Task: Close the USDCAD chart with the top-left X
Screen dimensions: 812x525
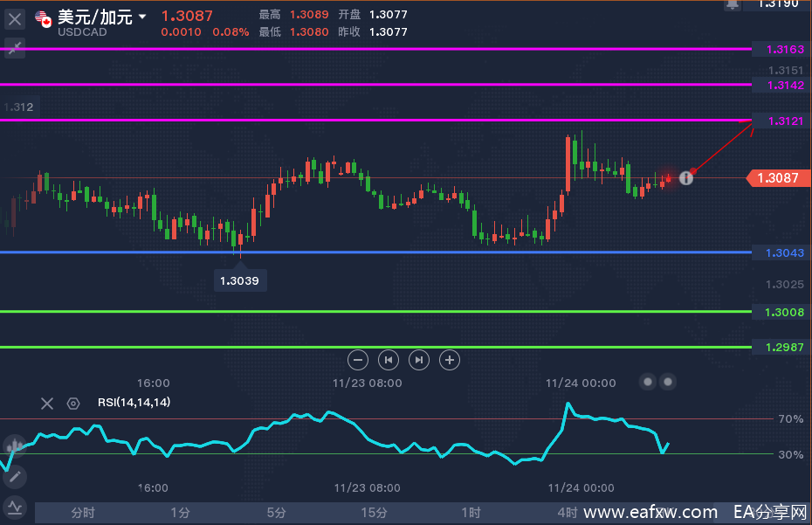Action: 15,17
